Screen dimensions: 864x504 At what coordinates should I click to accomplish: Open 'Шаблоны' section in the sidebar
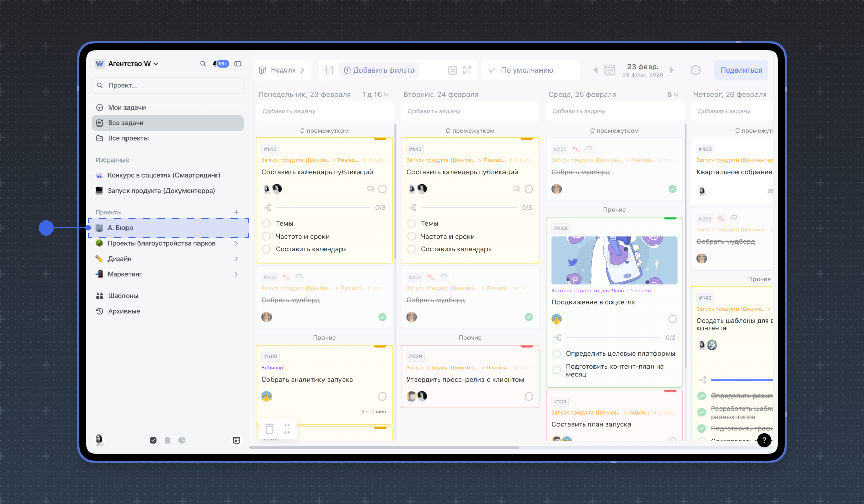(123, 296)
